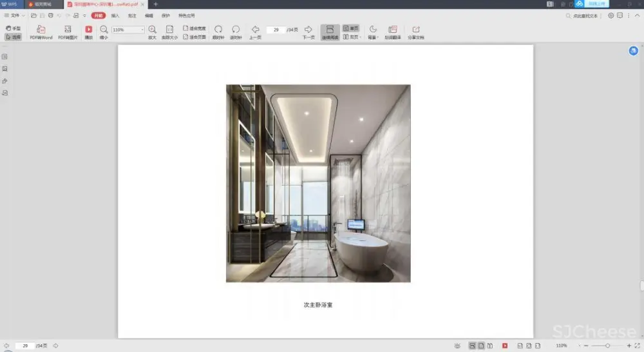The image size is (644, 352).
Task: Add a new tab with plus button
Action: click(x=156, y=4)
